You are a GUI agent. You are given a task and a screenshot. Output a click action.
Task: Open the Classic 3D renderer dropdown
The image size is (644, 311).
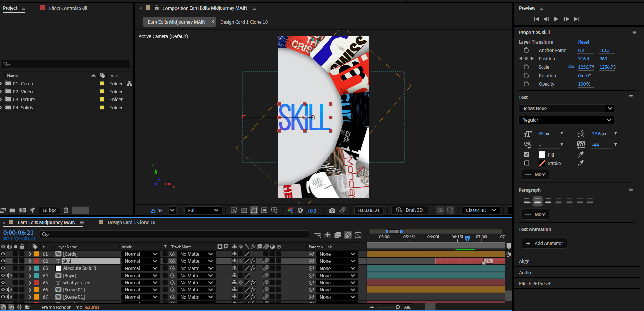pos(481,210)
